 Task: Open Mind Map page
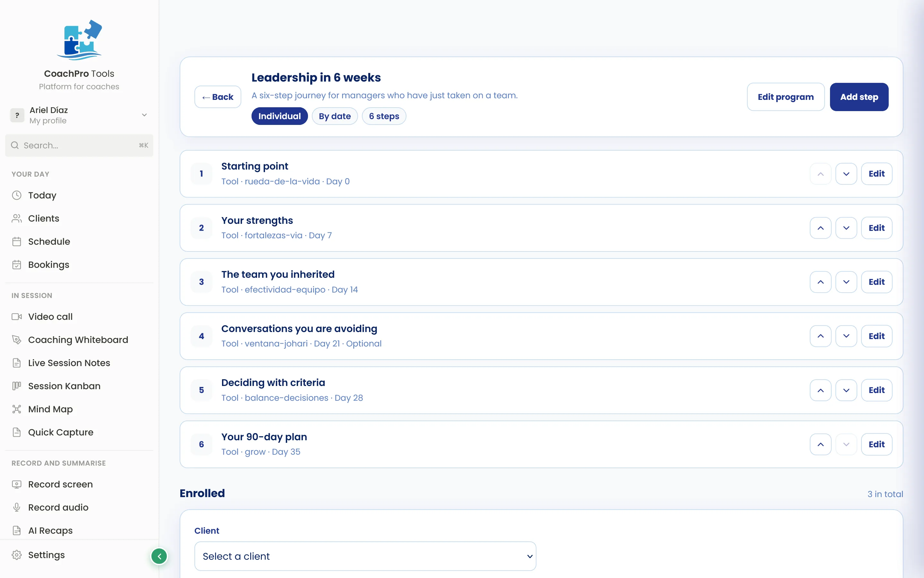click(50, 409)
